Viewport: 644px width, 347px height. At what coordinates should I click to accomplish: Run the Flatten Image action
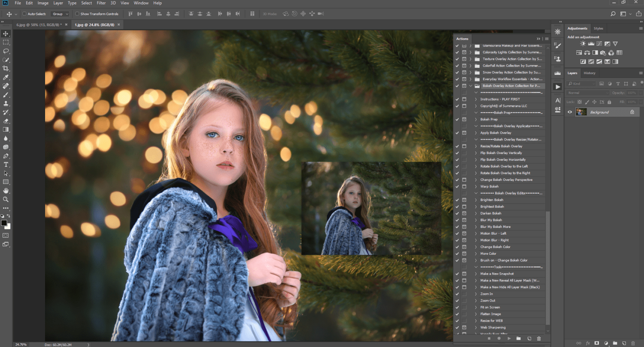click(490, 314)
